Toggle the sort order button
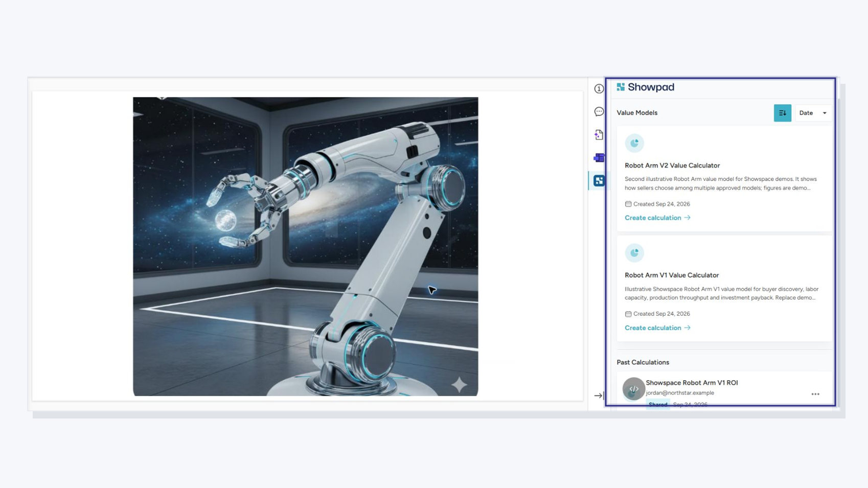This screenshot has width=868, height=488. tap(782, 113)
